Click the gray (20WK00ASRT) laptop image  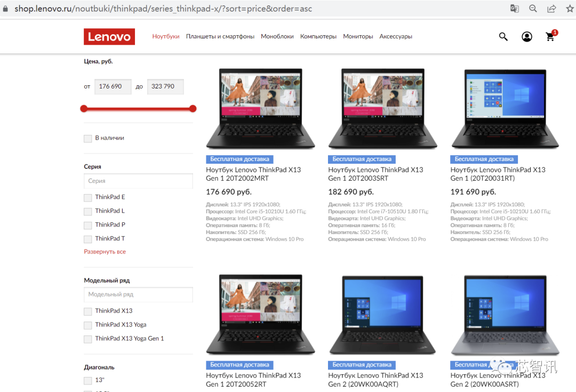pyautogui.click(x=505, y=315)
